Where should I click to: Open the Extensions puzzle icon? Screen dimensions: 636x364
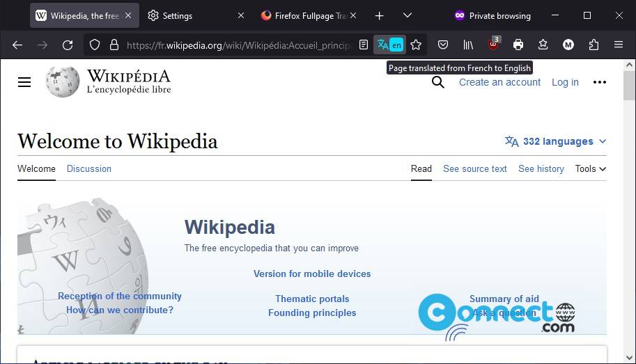pyautogui.click(x=594, y=45)
